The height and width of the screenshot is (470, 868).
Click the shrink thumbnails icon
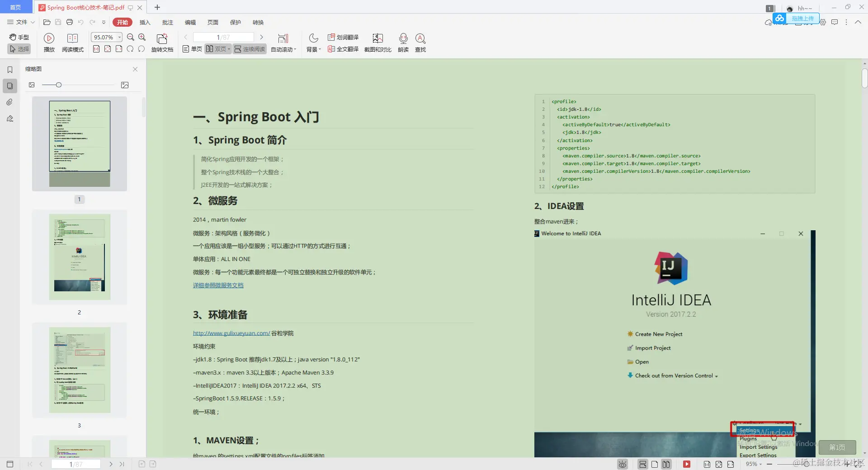32,85
